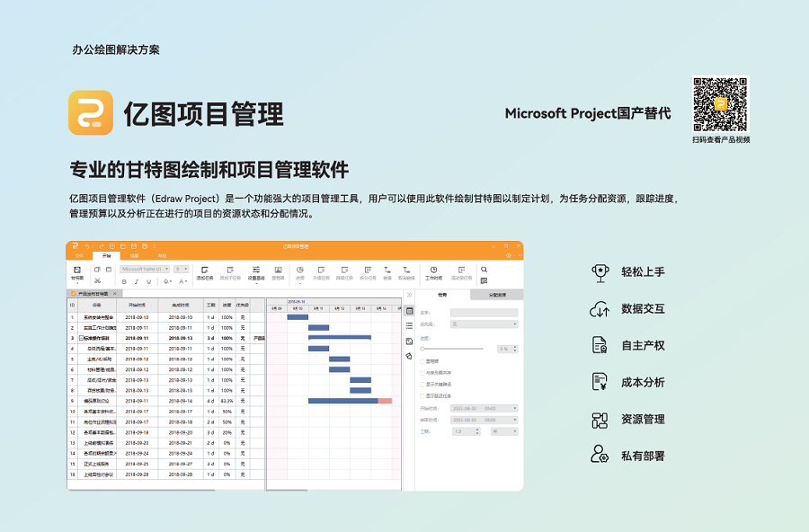809x532 pixels.
Task: Click the 工期 column header in the table
Action: click(211, 305)
